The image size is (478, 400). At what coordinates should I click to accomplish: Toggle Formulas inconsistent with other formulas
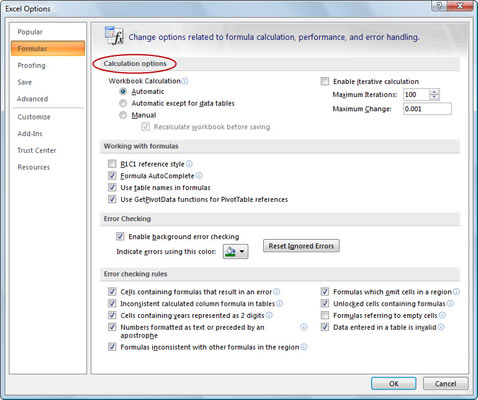[112, 347]
